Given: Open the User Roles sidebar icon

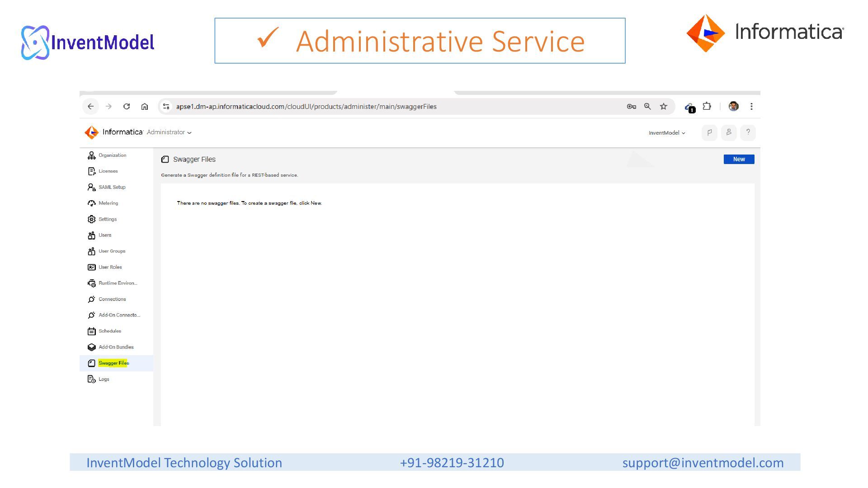Looking at the screenshot, I should (x=91, y=267).
